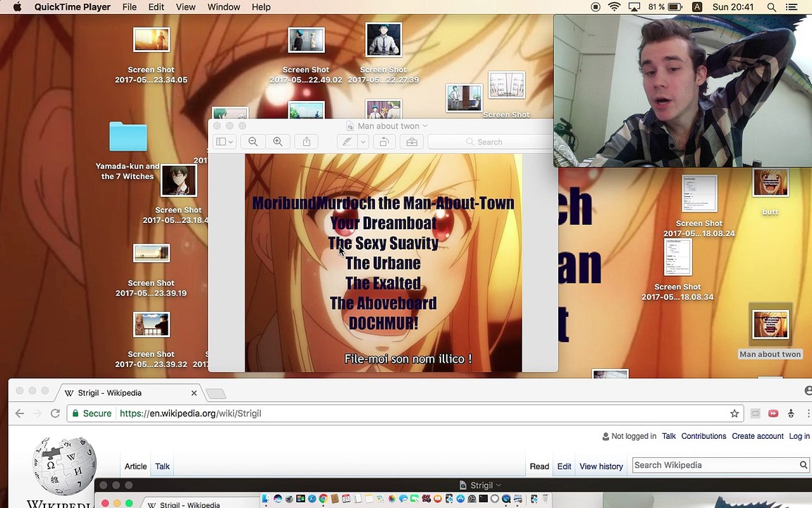Screen dimensions: 812x508
Task: Click Search Wikipedia input field
Action: point(715,465)
